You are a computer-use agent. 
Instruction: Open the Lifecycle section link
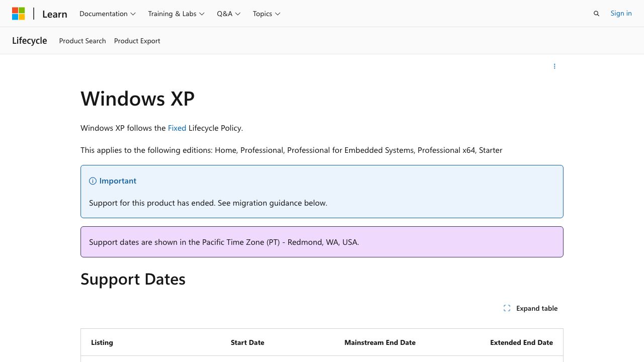pyautogui.click(x=30, y=41)
